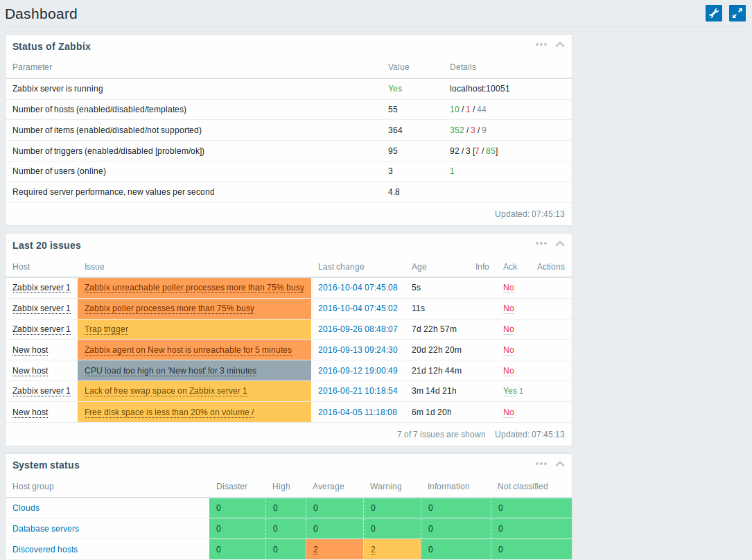Open the Trap trigger issue
752x560 pixels.
(107, 329)
